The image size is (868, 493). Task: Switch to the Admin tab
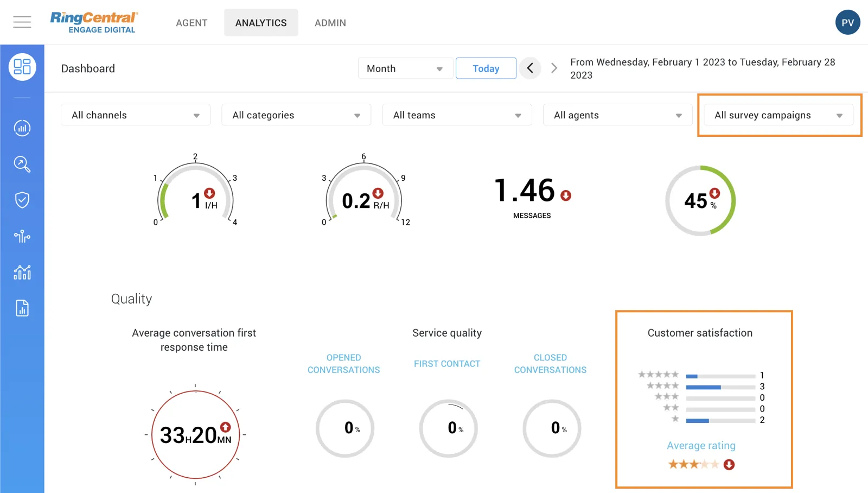coord(330,23)
